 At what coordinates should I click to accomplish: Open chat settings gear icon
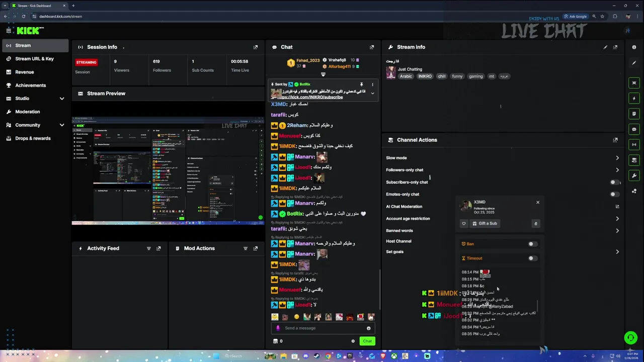tap(353, 341)
